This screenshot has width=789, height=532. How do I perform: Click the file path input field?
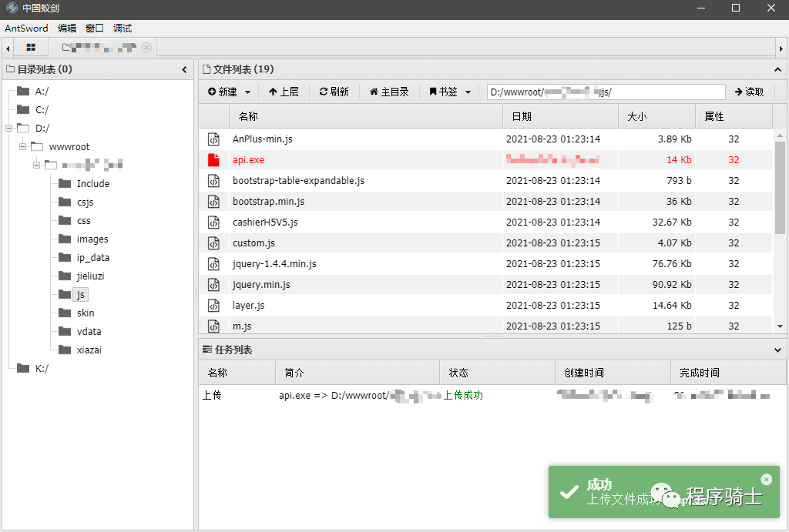coord(609,92)
